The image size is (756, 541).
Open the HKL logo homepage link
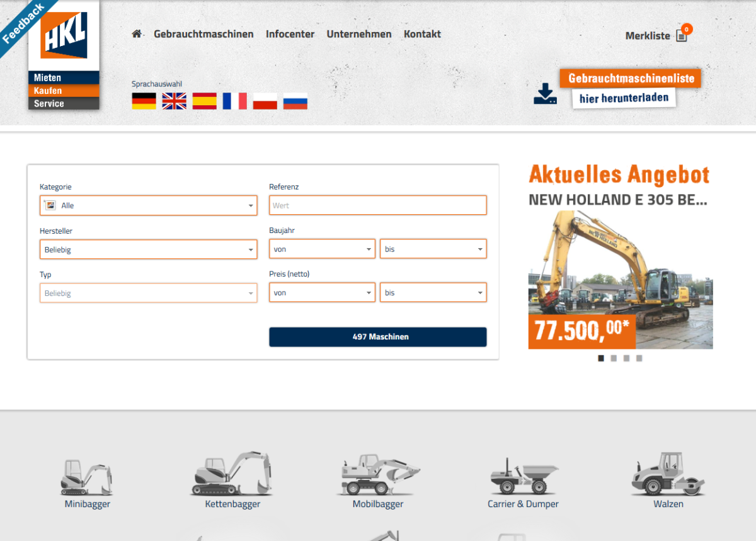(64, 35)
